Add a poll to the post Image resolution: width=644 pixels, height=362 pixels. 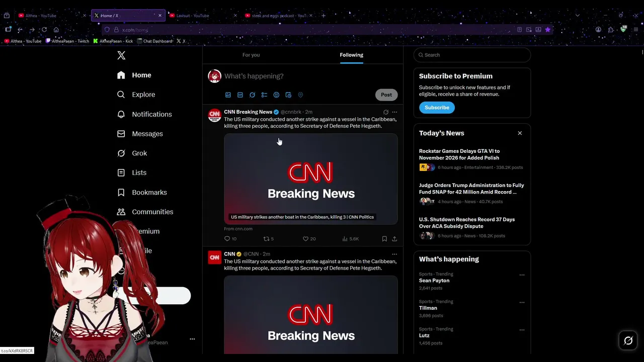264,95
